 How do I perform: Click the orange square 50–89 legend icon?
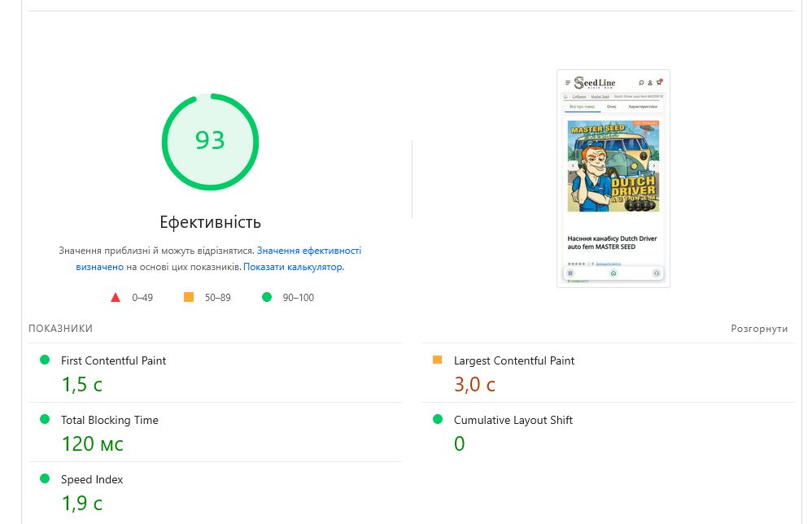tap(189, 298)
